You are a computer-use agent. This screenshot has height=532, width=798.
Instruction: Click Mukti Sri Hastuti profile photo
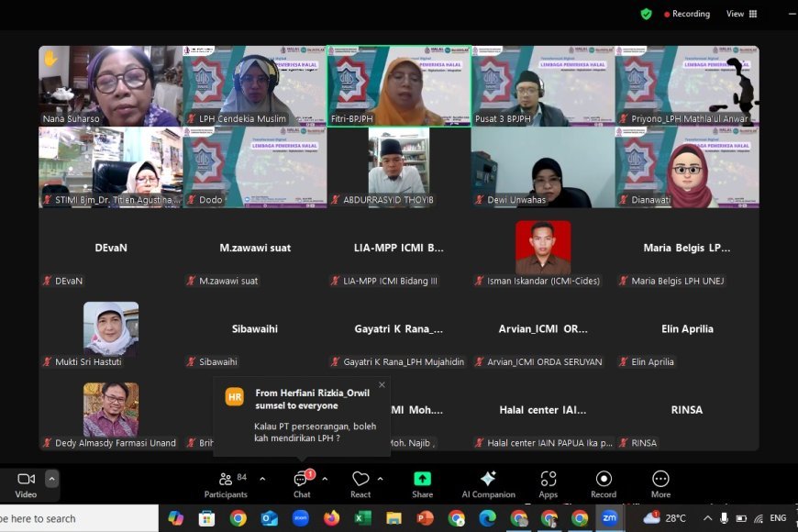pos(111,329)
